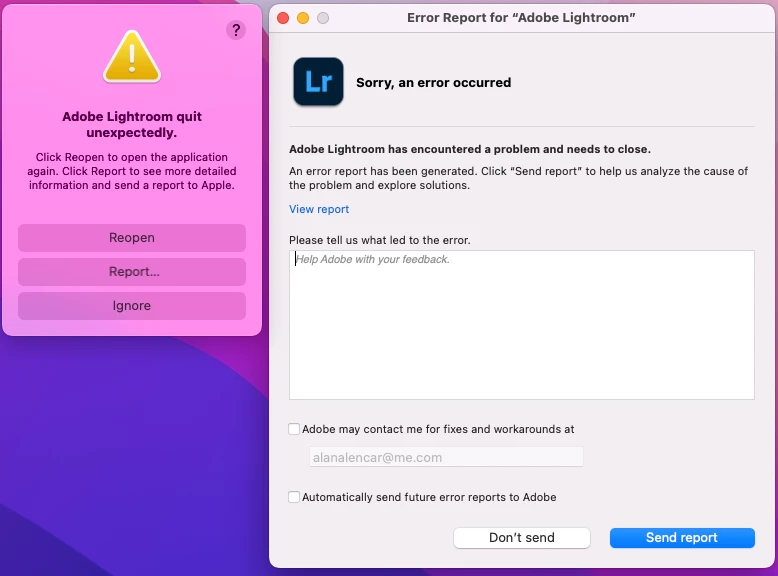Image resolution: width=778 pixels, height=576 pixels.
Task: Enable automatically send future error reports
Action: [294, 497]
